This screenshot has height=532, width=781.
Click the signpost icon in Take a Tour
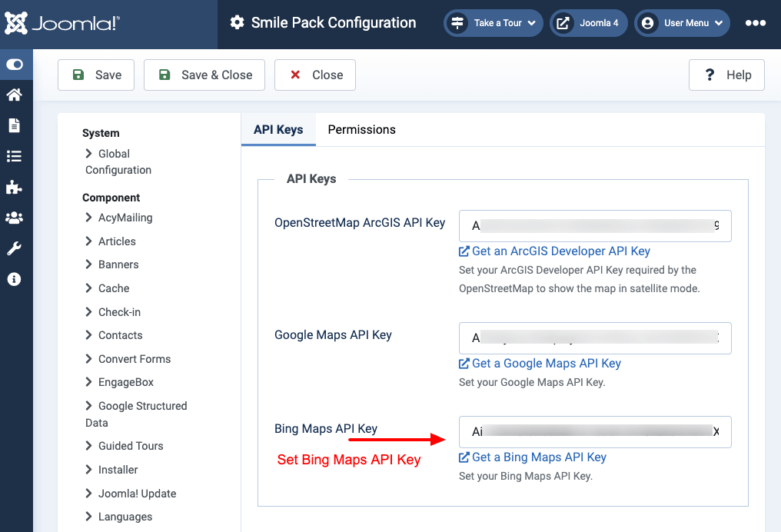457,23
